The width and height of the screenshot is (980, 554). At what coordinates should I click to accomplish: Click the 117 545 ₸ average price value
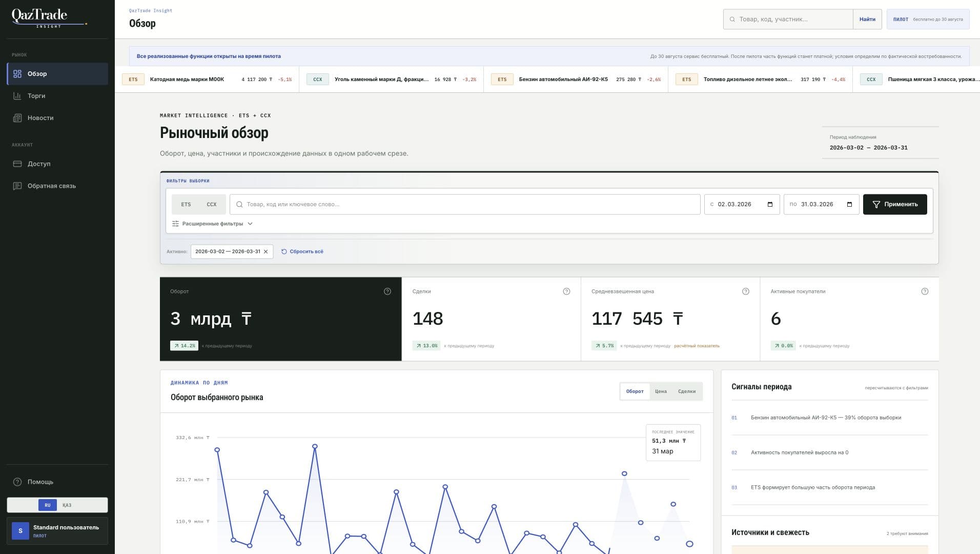pos(637,319)
